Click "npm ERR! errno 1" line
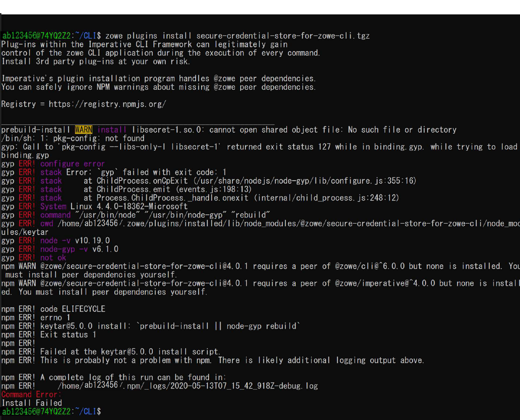Screen dimensions: 520x420 pyautogui.click(x=36, y=318)
